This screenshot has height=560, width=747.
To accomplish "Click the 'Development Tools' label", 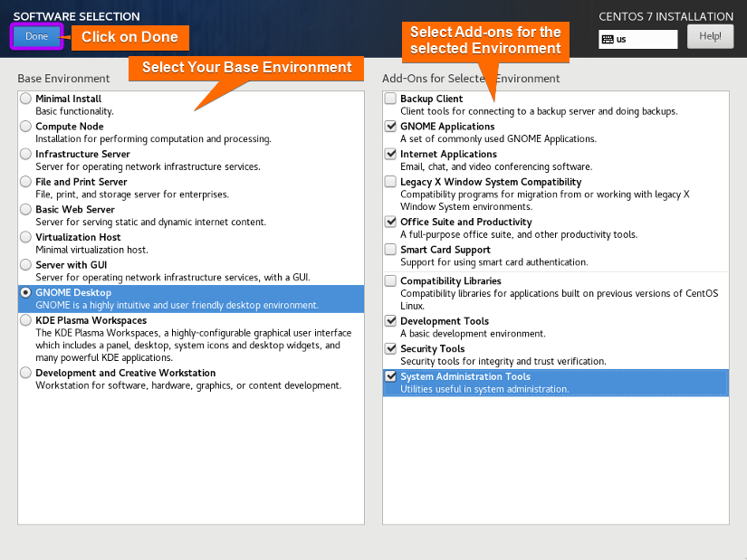I will (x=445, y=321).
